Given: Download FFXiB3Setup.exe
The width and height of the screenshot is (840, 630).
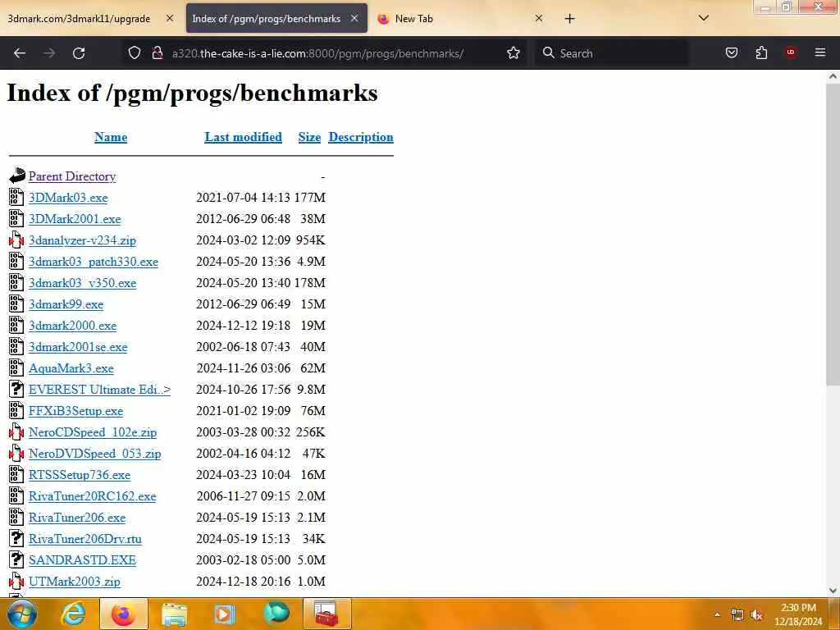Looking at the screenshot, I should [76, 411].
